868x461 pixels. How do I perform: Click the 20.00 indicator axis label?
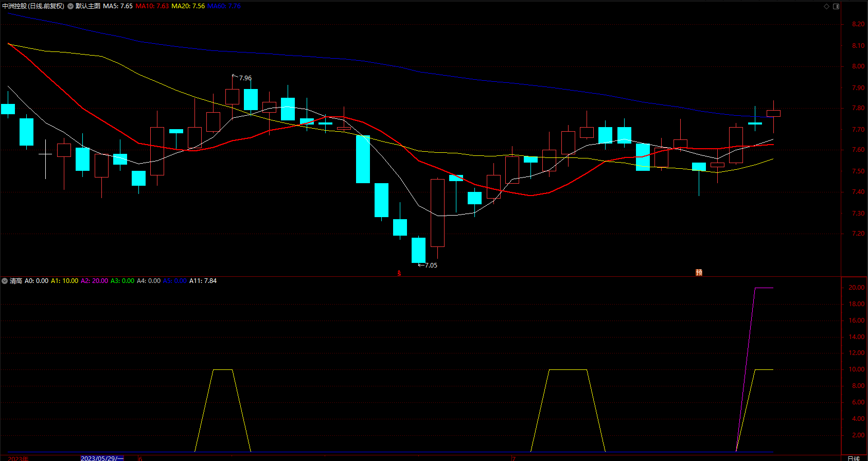pos(857,288)
